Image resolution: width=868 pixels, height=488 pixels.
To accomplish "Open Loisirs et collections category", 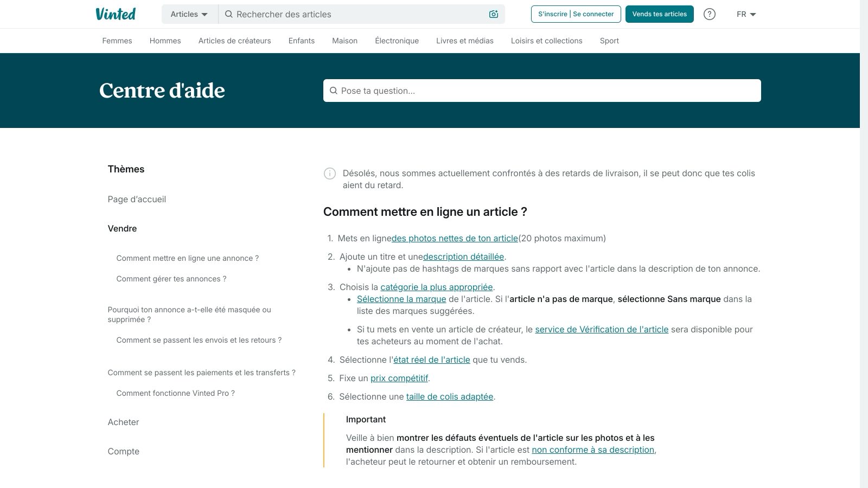I will click(547, 41).
